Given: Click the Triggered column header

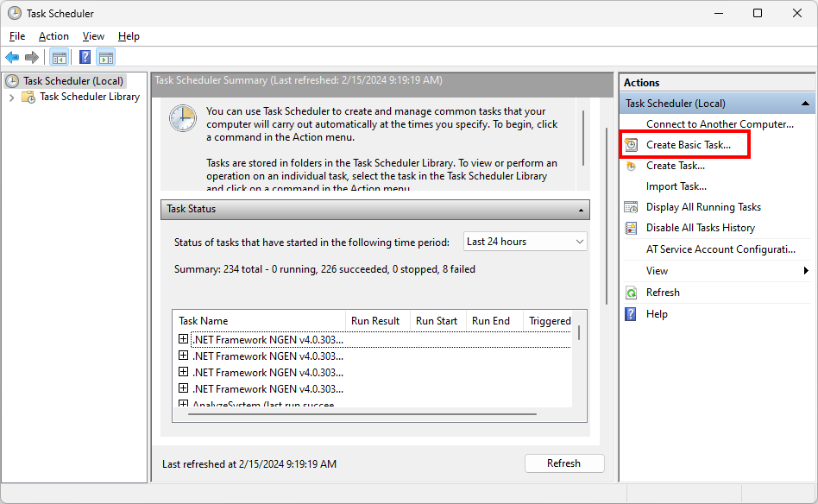Looking at the screenshot, I should pos(550,321).
